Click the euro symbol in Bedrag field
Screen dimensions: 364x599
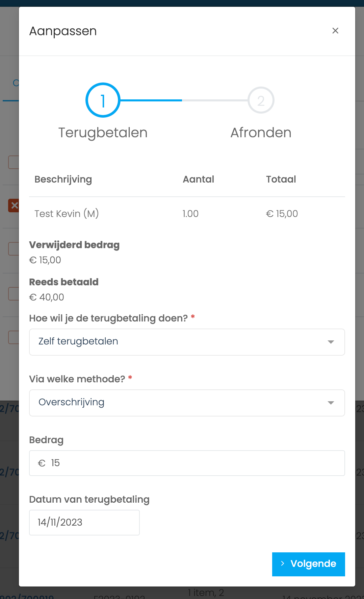42,463
